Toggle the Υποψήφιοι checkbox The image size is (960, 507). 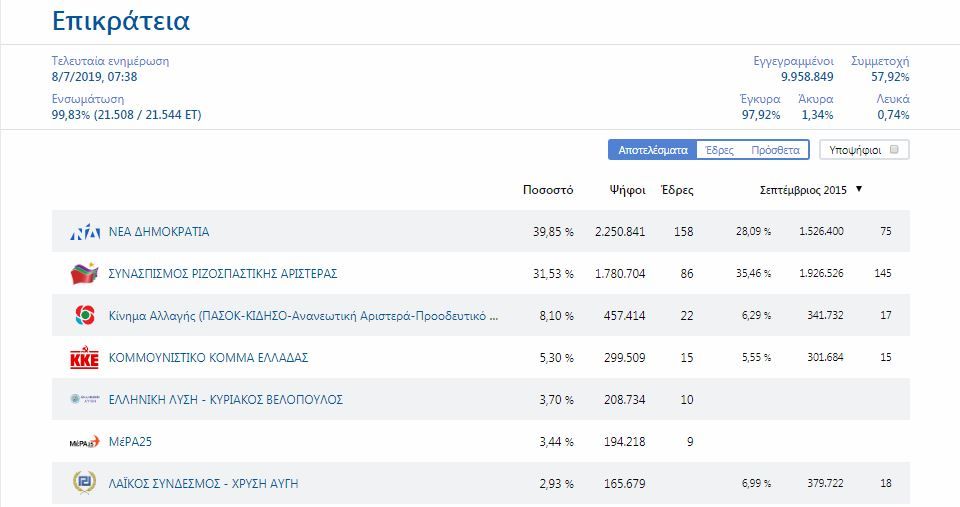click(x=894, y=149)
